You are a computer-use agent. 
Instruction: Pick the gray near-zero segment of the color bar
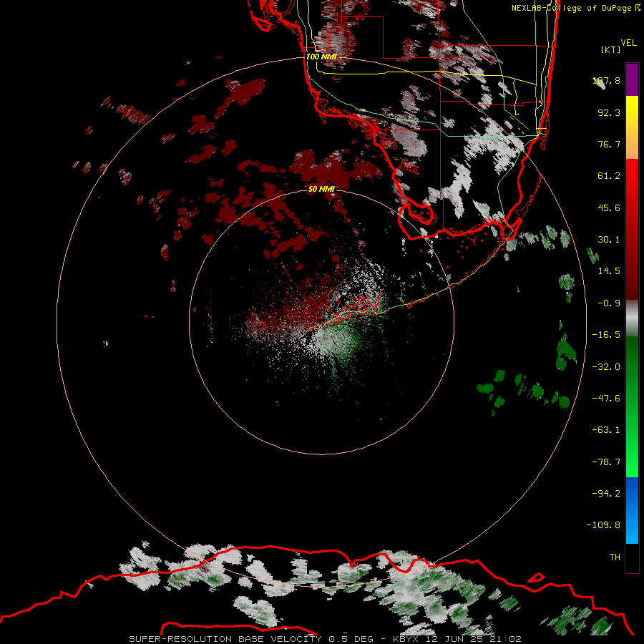632,318
